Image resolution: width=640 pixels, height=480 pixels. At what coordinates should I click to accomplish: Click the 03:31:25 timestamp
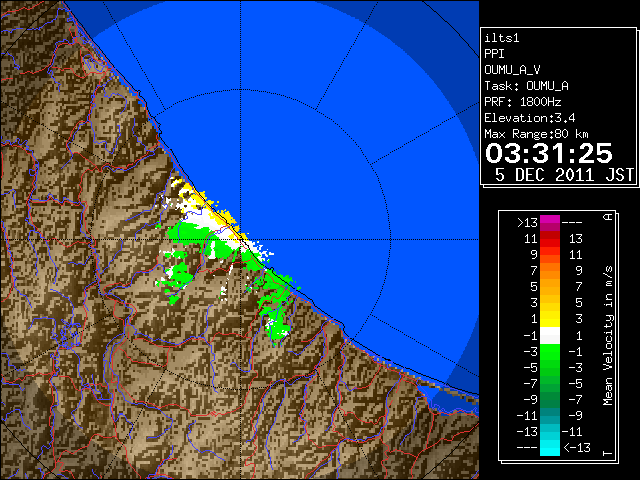point(549,153)
